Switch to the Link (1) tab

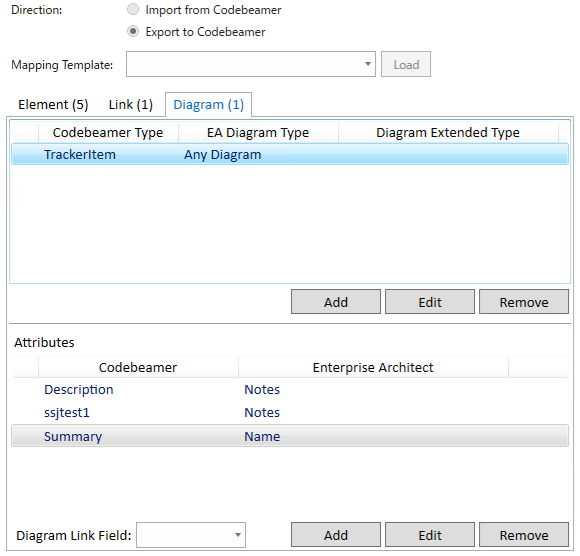(x=131, y=105)
